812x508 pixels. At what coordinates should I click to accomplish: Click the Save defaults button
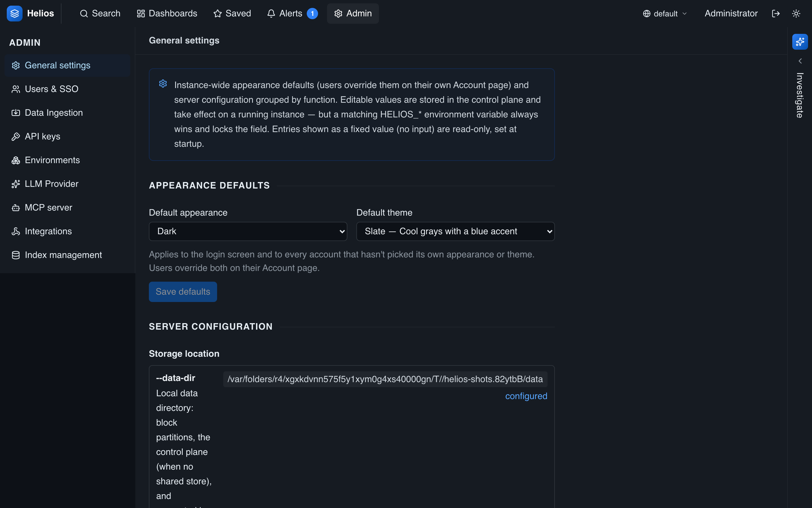(x=183, y=292)
